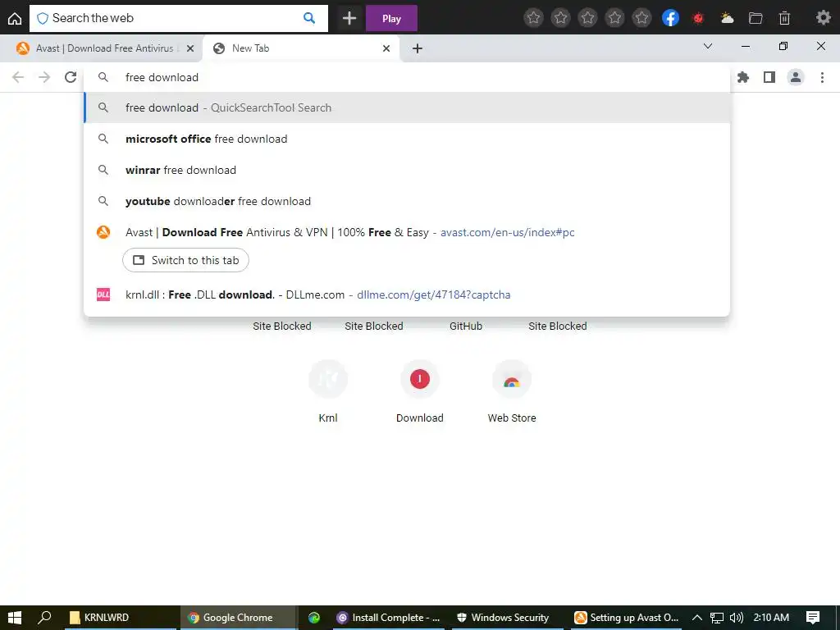Screen dimensions: 840x630
Task: Click the Switch to this tab button
Action: coord(186,260)
